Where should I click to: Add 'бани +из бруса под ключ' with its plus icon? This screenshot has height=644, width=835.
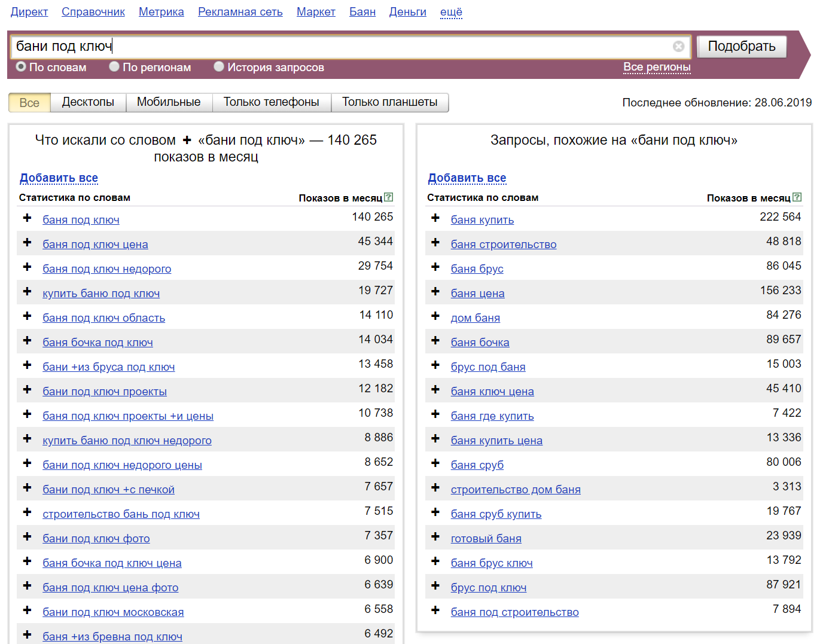[x=27, y=365]
